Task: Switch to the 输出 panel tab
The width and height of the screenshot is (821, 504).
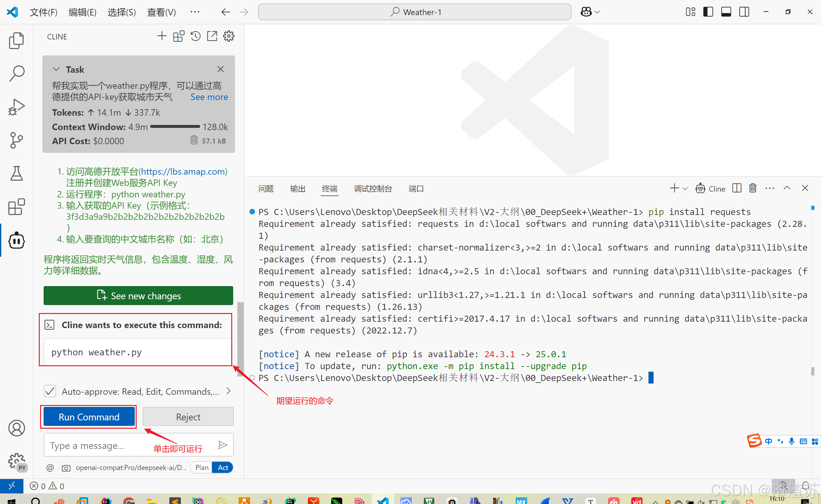Action: tap(298, 189)
